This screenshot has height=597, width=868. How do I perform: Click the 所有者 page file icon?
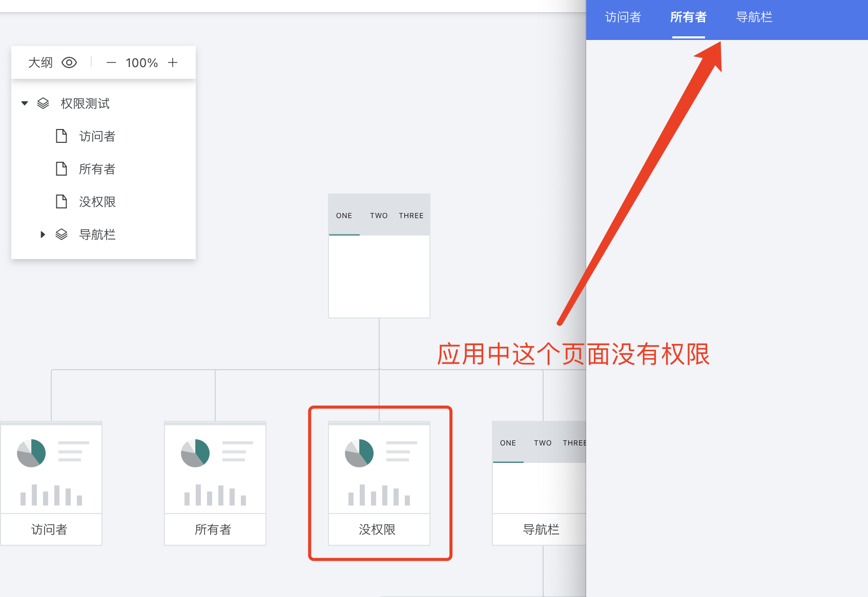[x=61, y=169]
